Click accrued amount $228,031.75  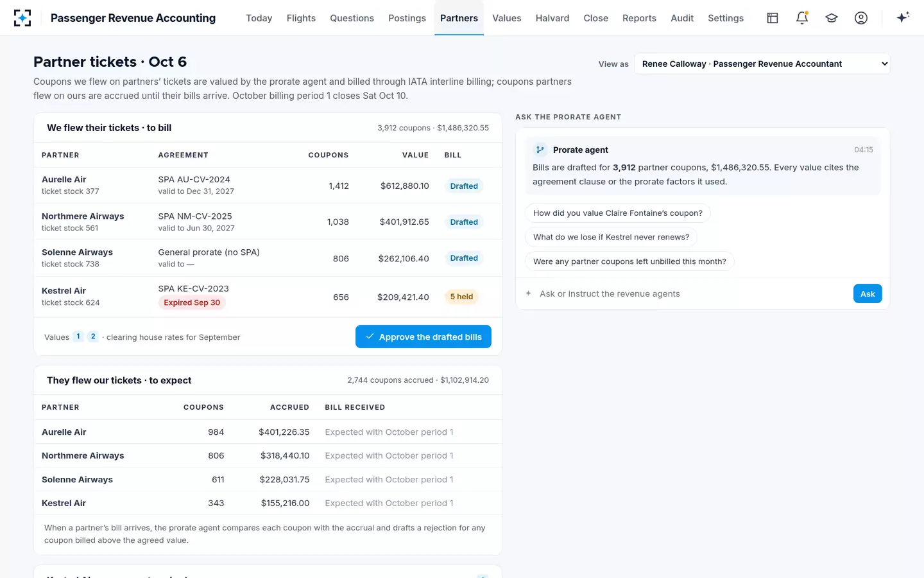(x=284, y=480)
